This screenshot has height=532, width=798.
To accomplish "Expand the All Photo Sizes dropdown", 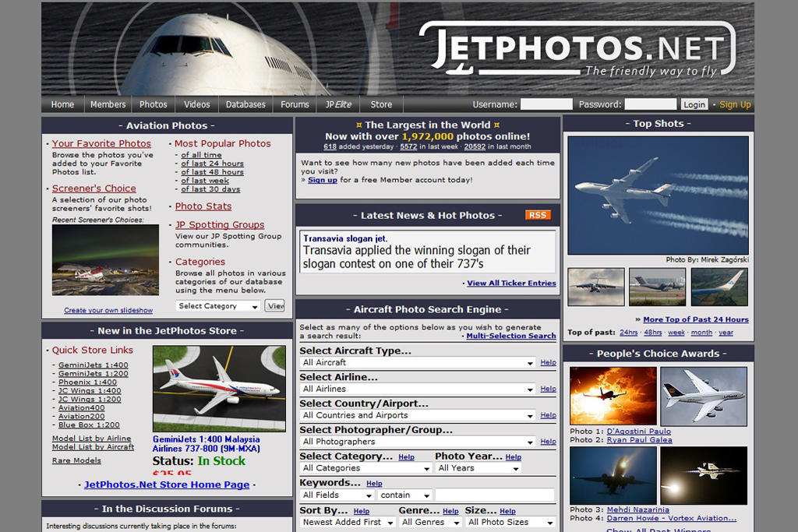I will [x=510, y=523].
